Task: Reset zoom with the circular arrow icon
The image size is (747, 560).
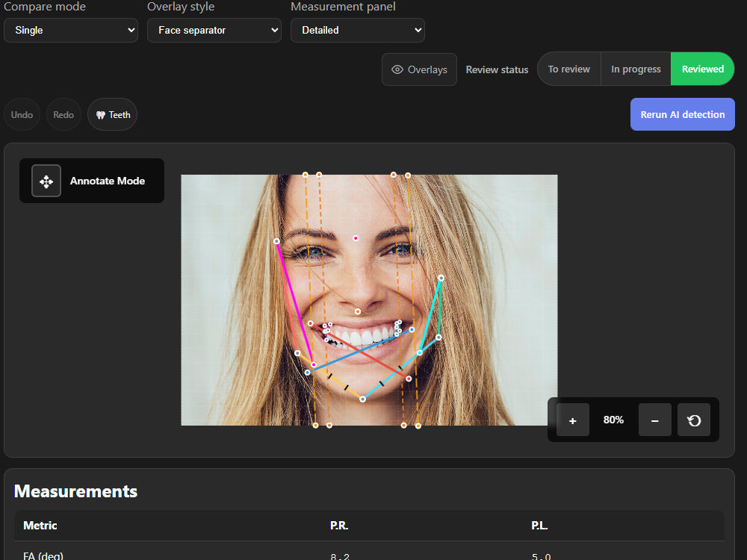Action: tap(694, 420)
